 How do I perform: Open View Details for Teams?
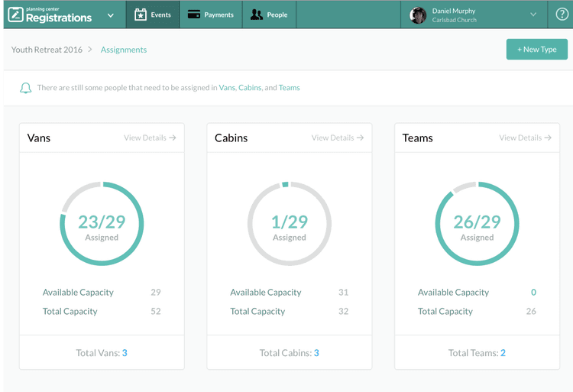(x=525, y=138)
